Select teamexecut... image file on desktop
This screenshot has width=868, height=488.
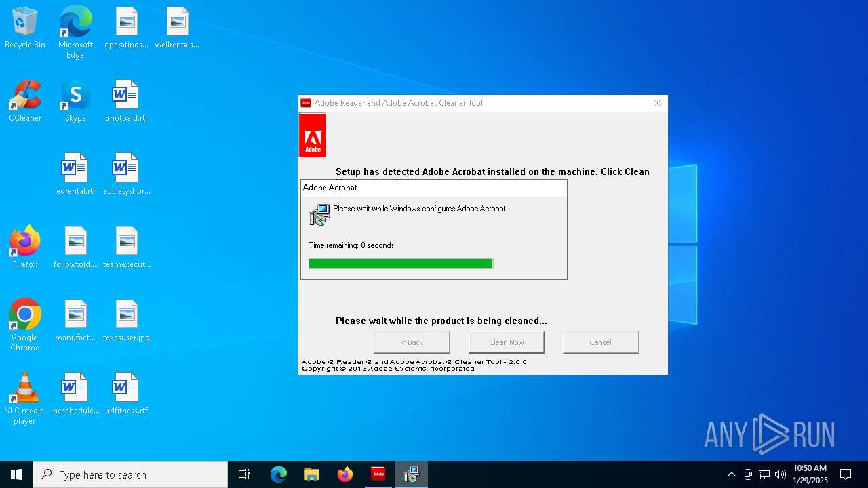(126, 248)
